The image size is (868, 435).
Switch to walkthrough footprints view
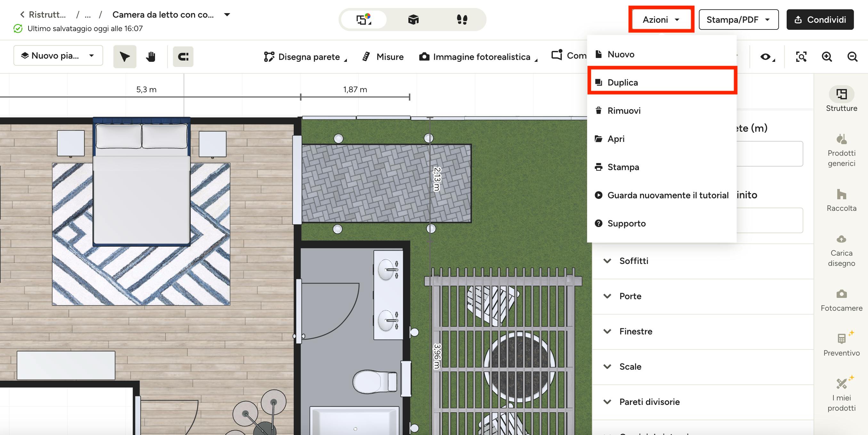tap(462, 20)
